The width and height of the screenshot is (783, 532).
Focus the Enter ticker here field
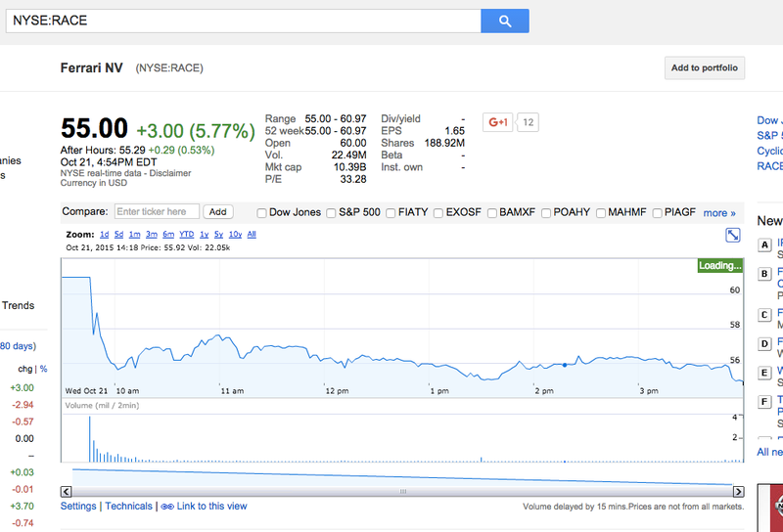(x=157, y=211)
